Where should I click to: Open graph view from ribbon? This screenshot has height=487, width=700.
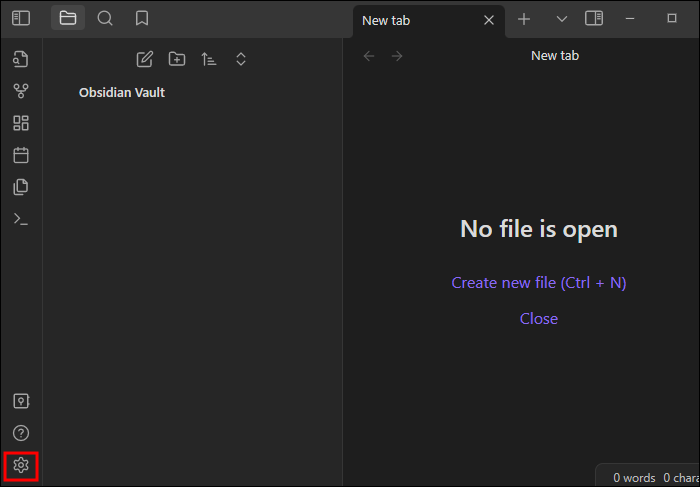tap(21, 91)
